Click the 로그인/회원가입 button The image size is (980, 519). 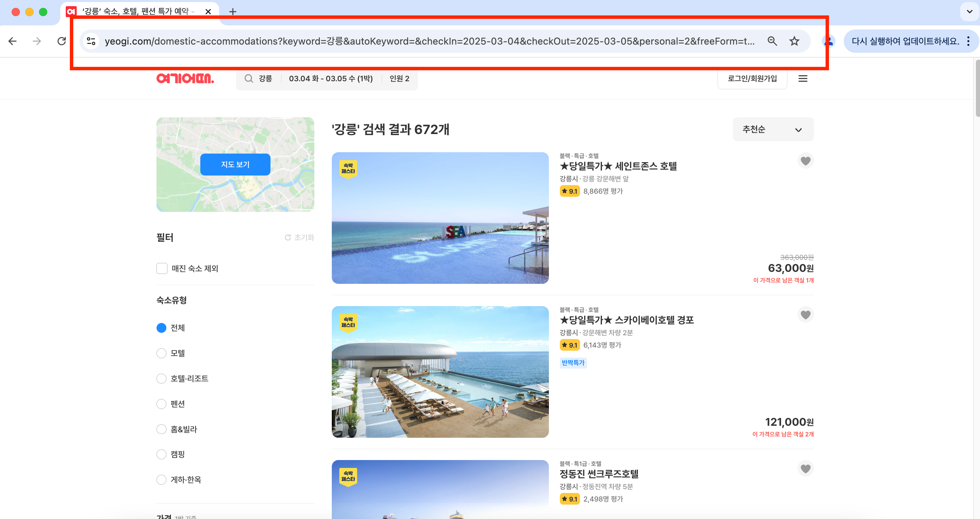pos(752,79)
